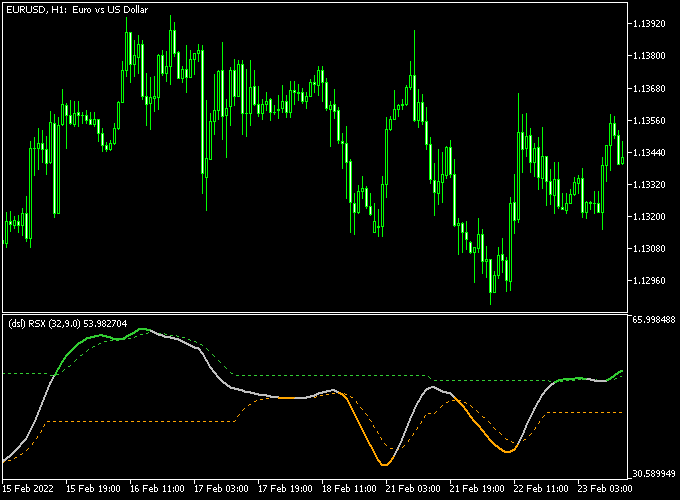680x500 pixels.
Task: Click price label 1.13320
Action: (x=649, y=185)
